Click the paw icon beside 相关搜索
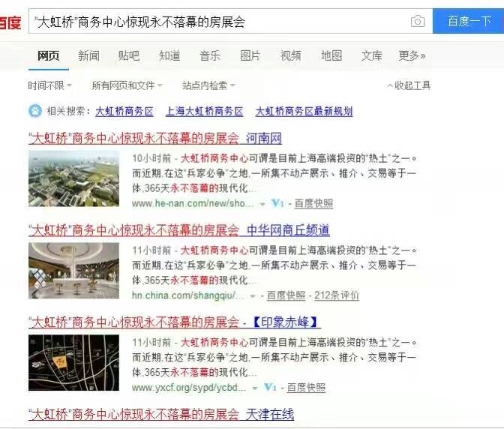Image resolution: width=504 pixels, height=429 pixels. pyautogui.click(x=35, y=111)
